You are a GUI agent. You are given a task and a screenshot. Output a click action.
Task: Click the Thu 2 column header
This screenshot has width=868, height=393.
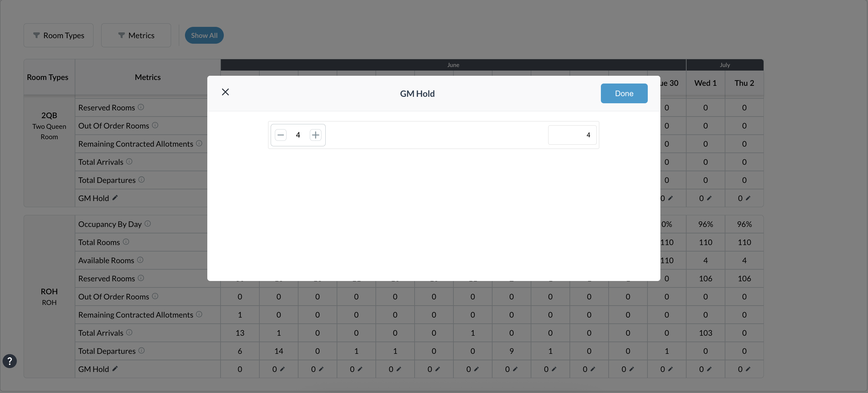click(x=744, y=83)
